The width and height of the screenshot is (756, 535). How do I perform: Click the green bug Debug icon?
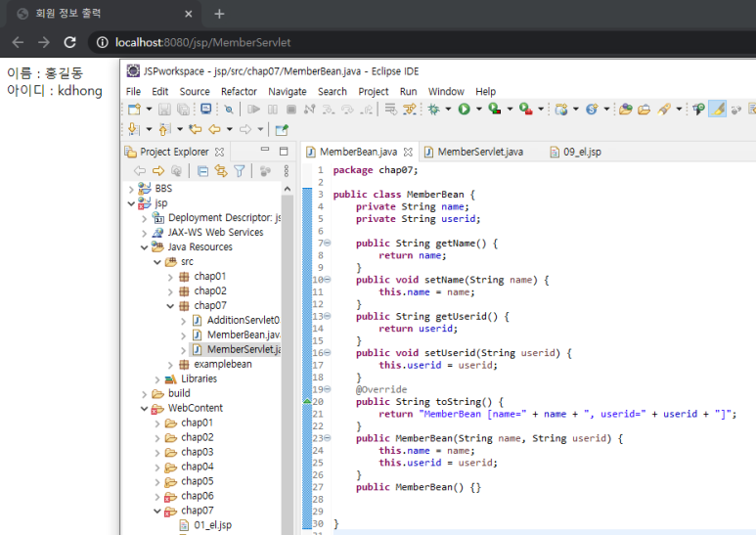[x=434, y=110]
